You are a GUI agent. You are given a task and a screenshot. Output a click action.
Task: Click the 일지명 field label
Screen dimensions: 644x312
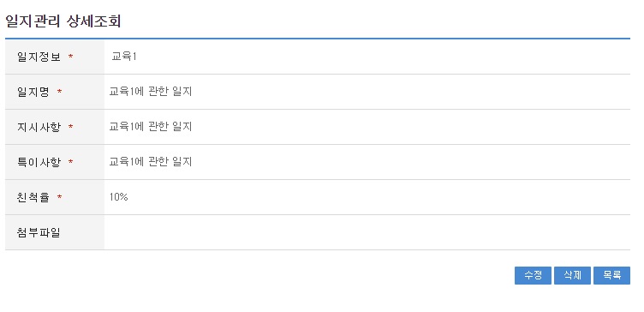pyautogui.click(x=33, y=92)
